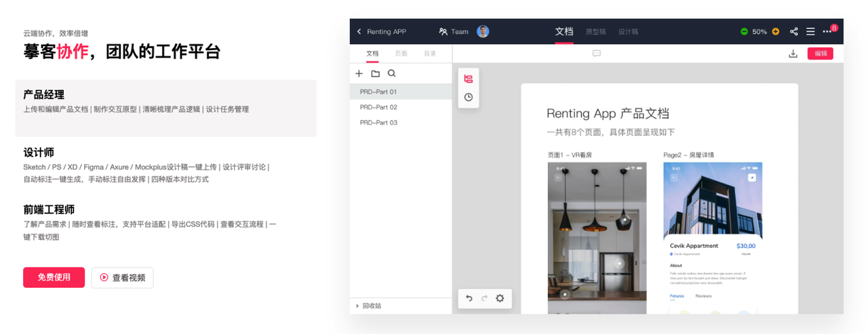Open the Team members icon
This screenshot has width=868, height=334.
pyautogui.click(x=443, y=32)
